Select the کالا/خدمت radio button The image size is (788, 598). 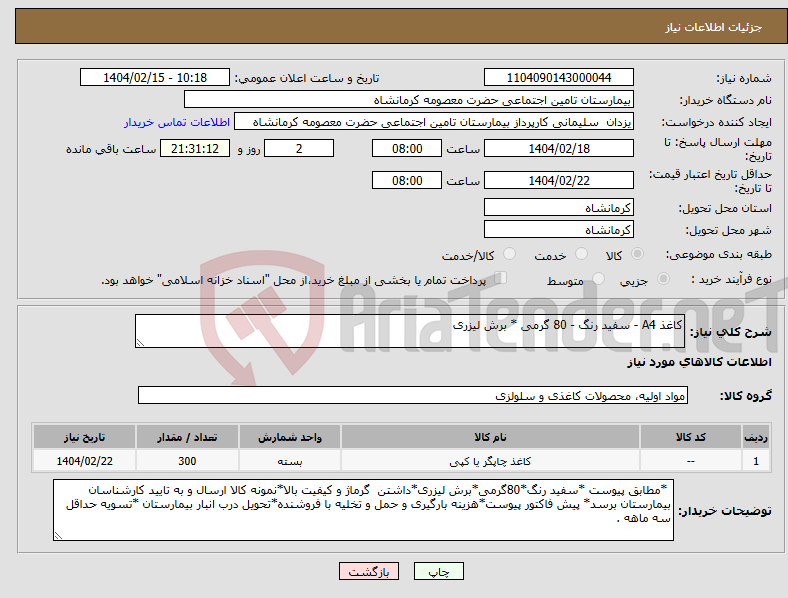click(510, 254)
